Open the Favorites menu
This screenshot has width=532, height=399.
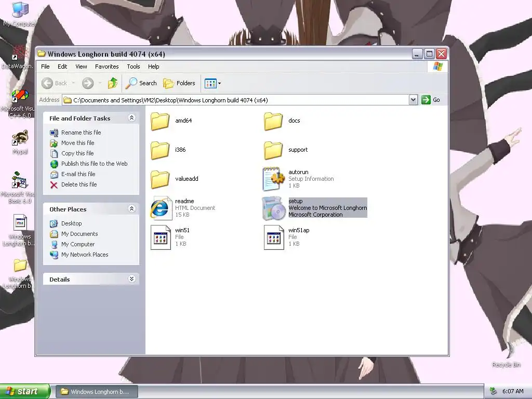pos(107,66)
